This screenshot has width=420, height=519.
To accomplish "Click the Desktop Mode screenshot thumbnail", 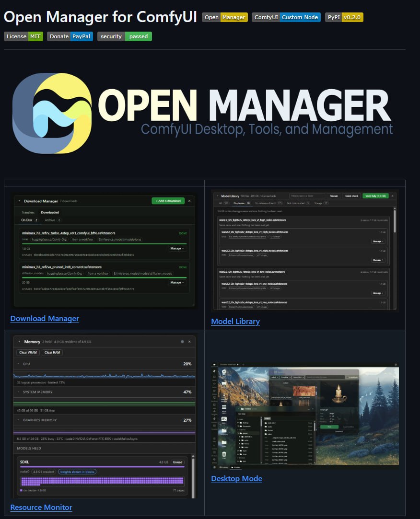I will pos(305,416).
